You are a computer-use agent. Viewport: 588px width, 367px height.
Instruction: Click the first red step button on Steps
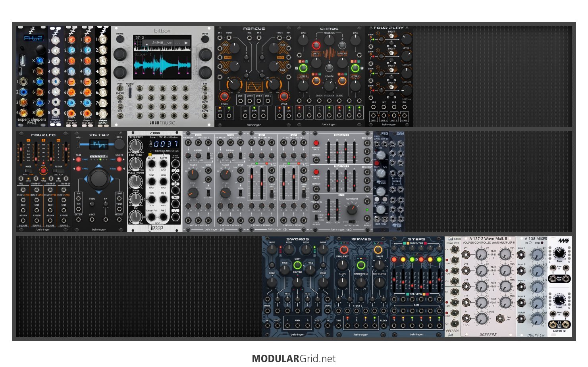click(394, 259)
